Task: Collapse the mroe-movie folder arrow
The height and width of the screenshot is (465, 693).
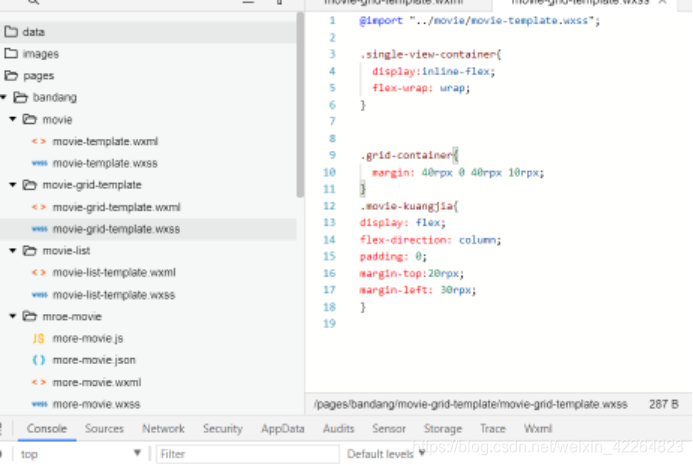Action: (x=13, y=316)
